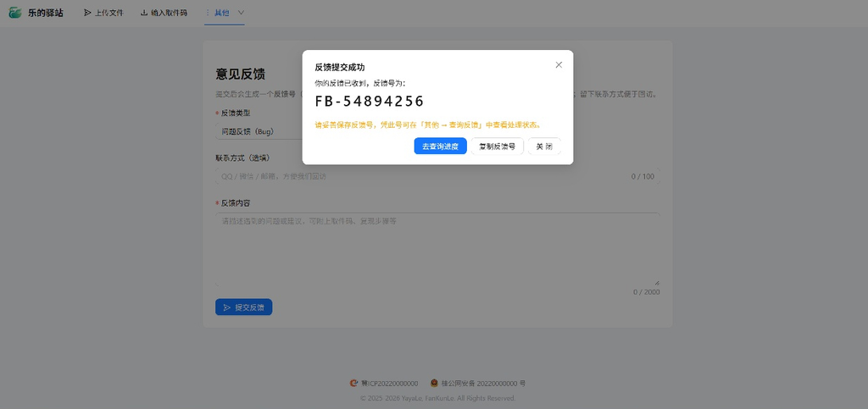Click the 0 / 2000 character counter
Viewport: 868px width, 409px height.
pos(647,292)
